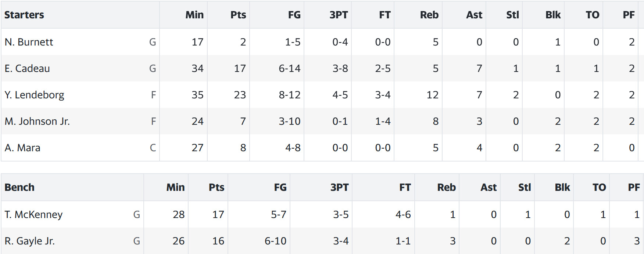Select the bench Ast column header
The image size is (644, 254).
pyautogui.click(x=489, y=188)
